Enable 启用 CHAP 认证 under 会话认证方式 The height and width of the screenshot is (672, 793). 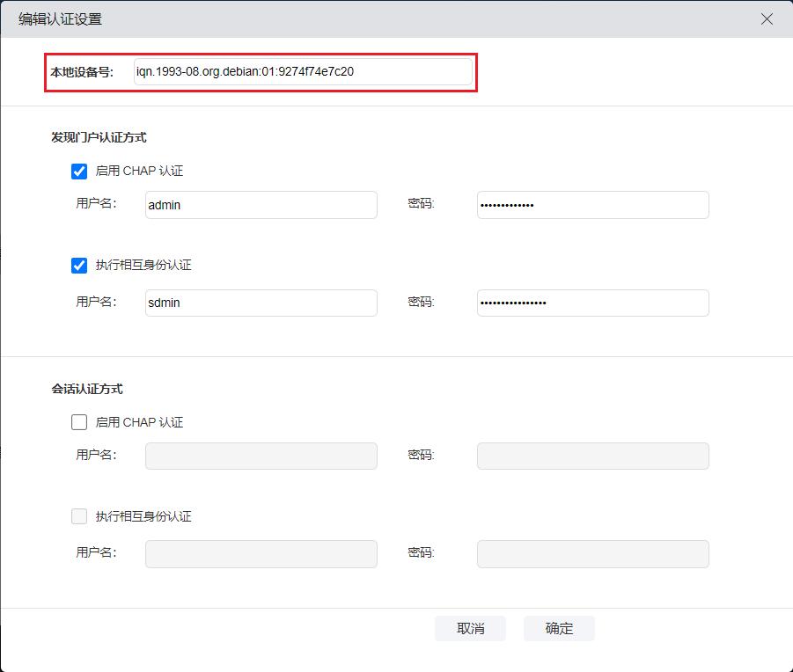pyautogui.click(x=79, y=422)
